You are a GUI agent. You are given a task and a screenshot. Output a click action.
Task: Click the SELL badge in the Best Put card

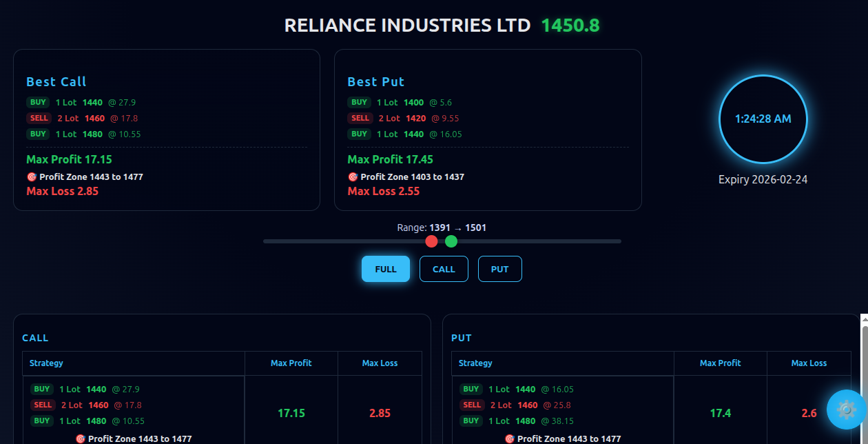coord(360,118)
